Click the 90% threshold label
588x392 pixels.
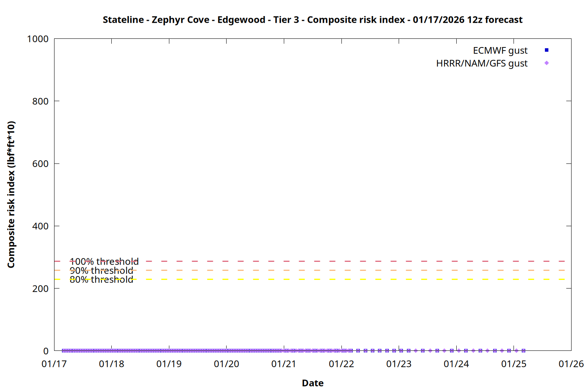point(101,270)
